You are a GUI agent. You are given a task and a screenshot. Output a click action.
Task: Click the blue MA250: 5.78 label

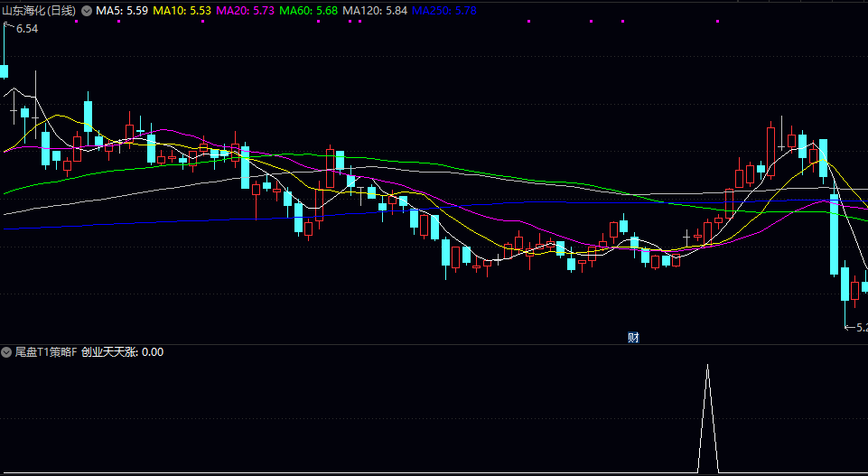[444, 11]
